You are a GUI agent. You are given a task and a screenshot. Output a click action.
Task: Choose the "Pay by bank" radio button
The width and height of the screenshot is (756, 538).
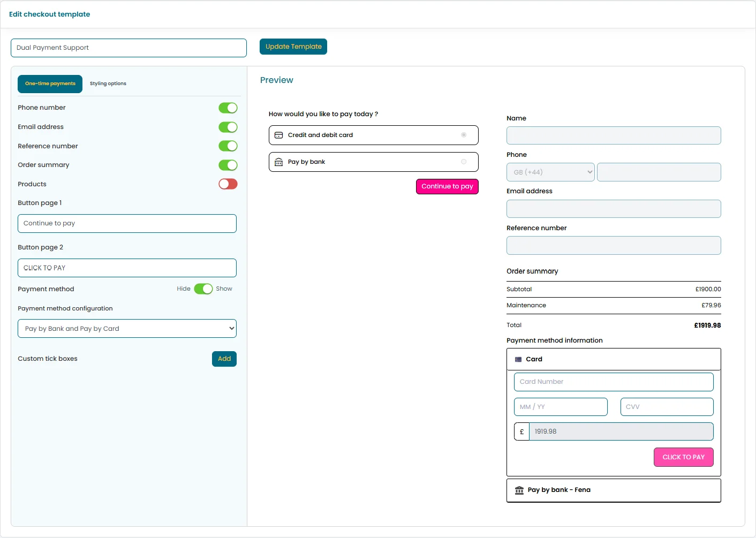click(464, 162)
